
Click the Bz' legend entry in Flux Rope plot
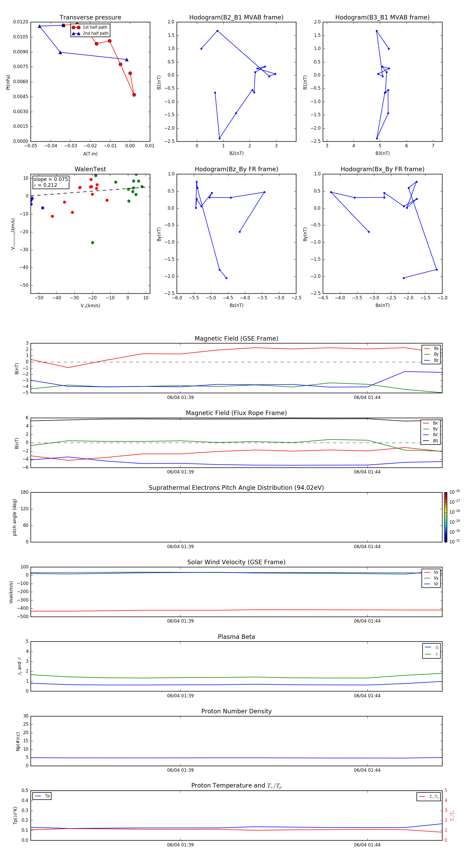[x=431, y=435]
